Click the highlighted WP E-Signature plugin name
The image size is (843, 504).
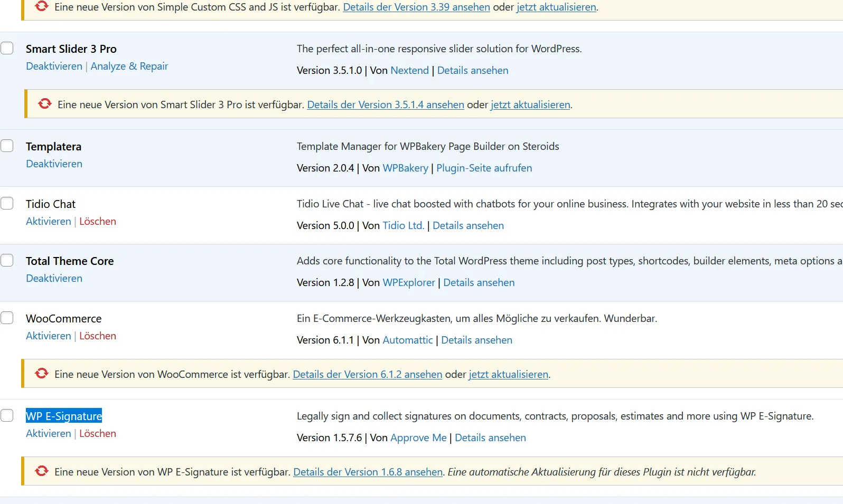point(64,416)
